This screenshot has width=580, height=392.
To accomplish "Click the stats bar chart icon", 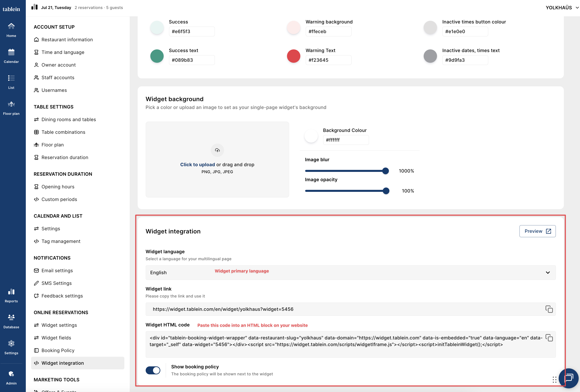I will click(34, 7).
